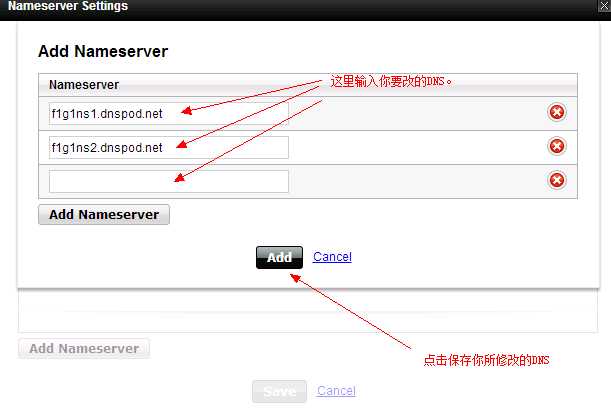Click the f1g1ns1.dnspod.net input field
The image size is (611, 416).
point(169,114)
